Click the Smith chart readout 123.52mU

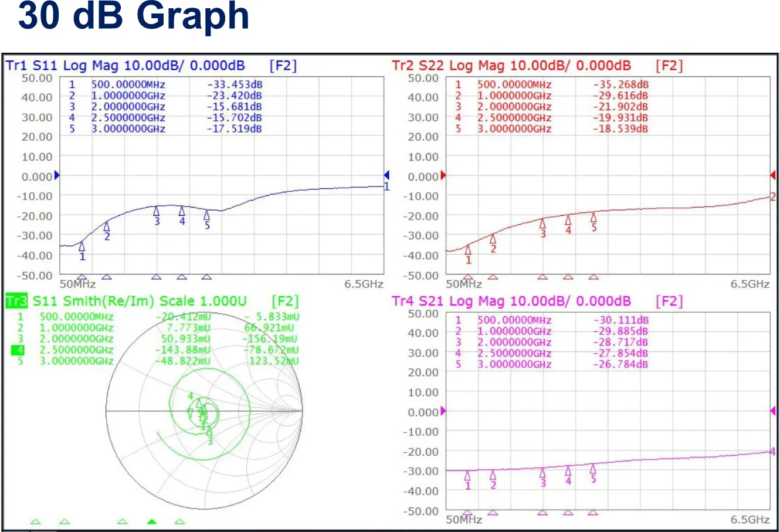click(274, 361)
